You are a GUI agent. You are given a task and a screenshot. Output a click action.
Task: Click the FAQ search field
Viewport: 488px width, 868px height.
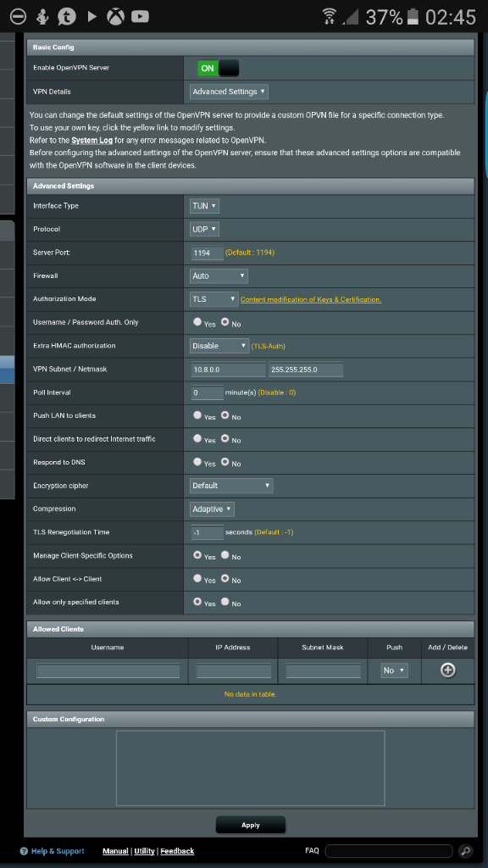(389, 851)
